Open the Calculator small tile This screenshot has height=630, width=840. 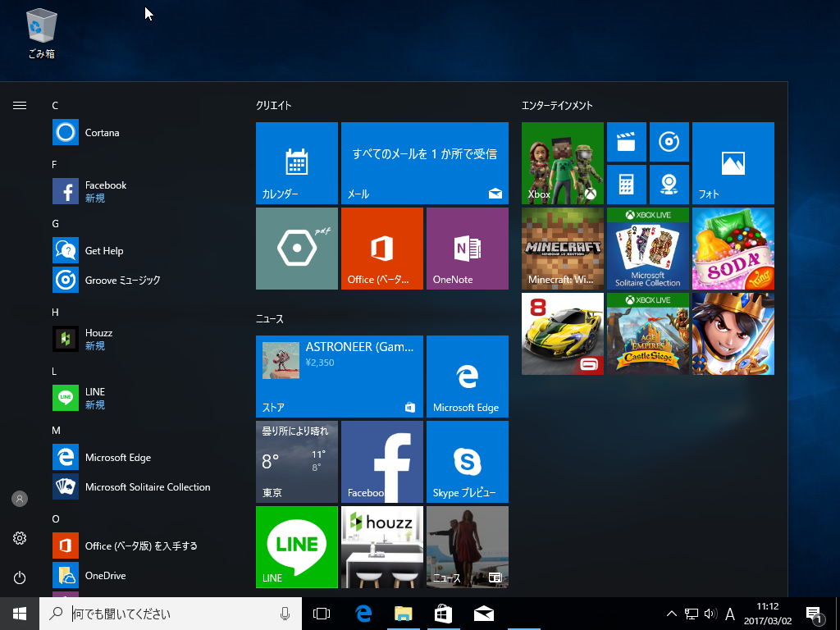pyautogui.click(x=626, y=185)
